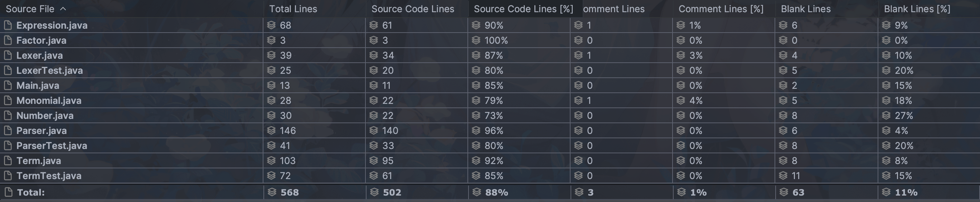The image size is (980, 202).
Task: Click the stack icon in Monomial.java comment lines cell
Action: (578, 100)
